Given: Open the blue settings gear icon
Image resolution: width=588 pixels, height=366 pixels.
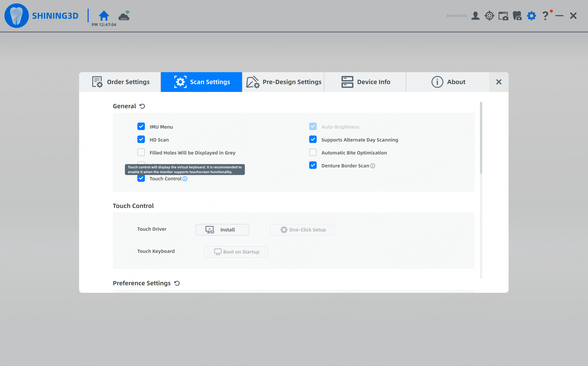Looking at the screenshot, I should 532,16.
